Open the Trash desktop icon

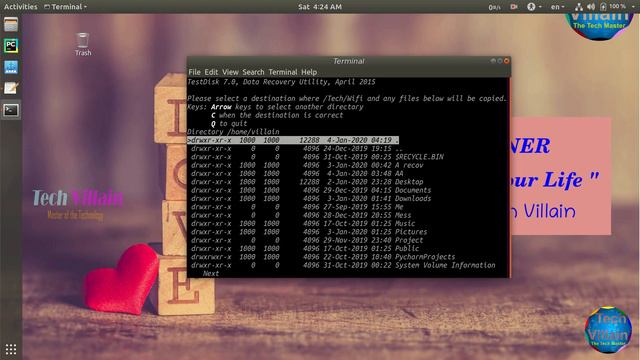(x=83, y=44)
